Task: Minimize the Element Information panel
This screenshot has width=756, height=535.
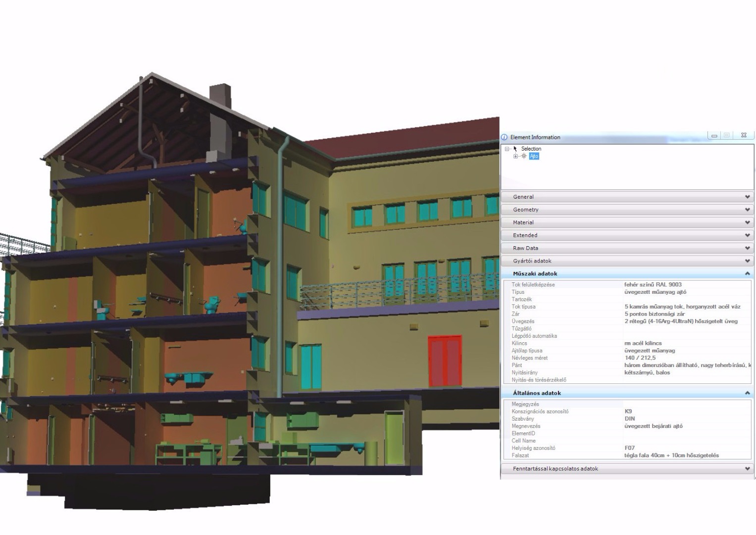Action: pyautogui.click(x=714, y=135)
